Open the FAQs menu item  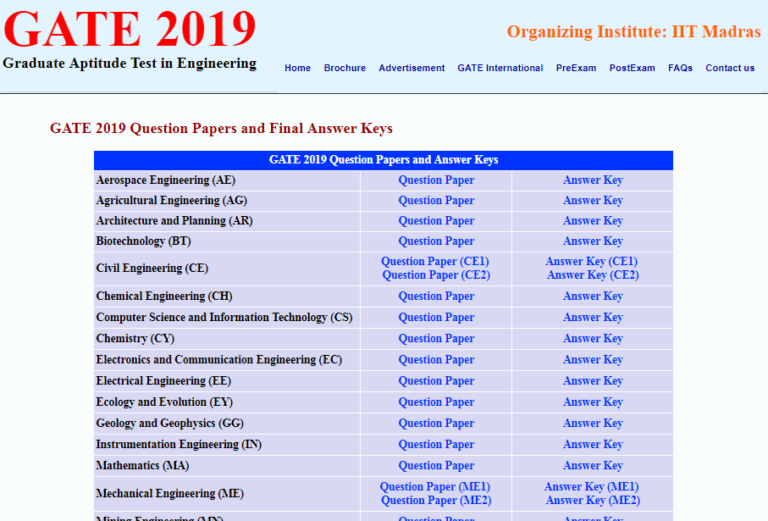680,68
